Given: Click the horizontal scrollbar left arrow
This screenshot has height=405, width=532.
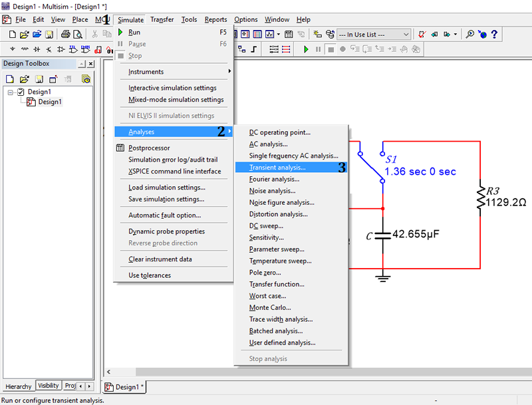Looking at the screenshot, I should [108, 372].
